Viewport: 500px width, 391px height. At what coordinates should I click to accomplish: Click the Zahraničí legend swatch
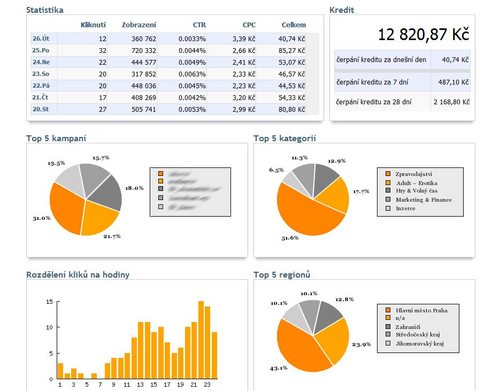click(x=388, y=327)
